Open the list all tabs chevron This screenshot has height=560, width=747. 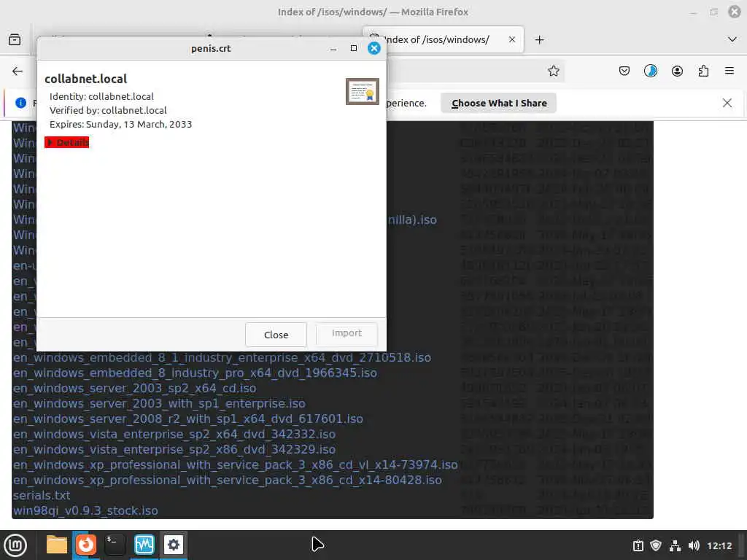pyautogui.click(x=732, y=39)
